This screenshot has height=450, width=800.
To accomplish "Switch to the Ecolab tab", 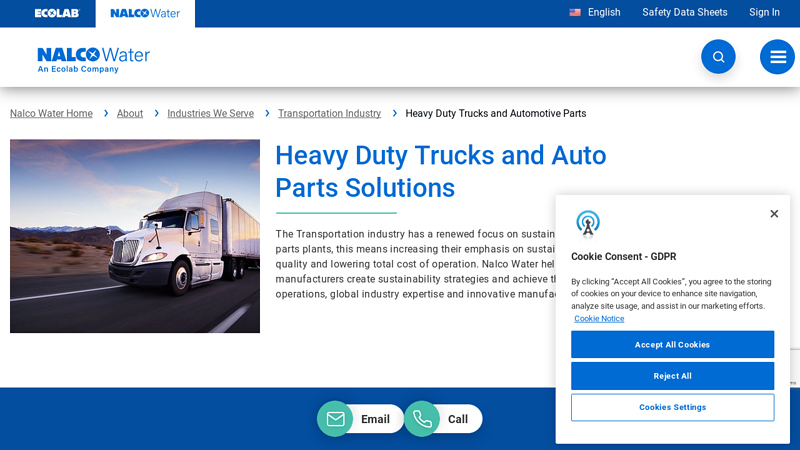I will coord(57,13).
